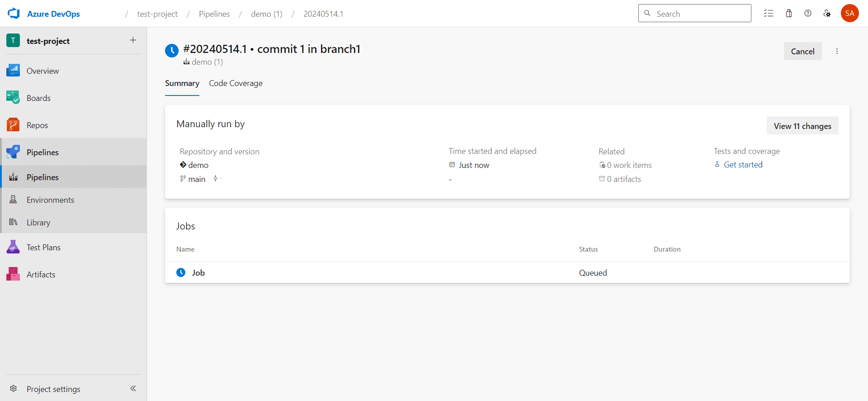Click the Get started coverage link
The height and width of the screenshot is (401, 868).
(743, 165)
